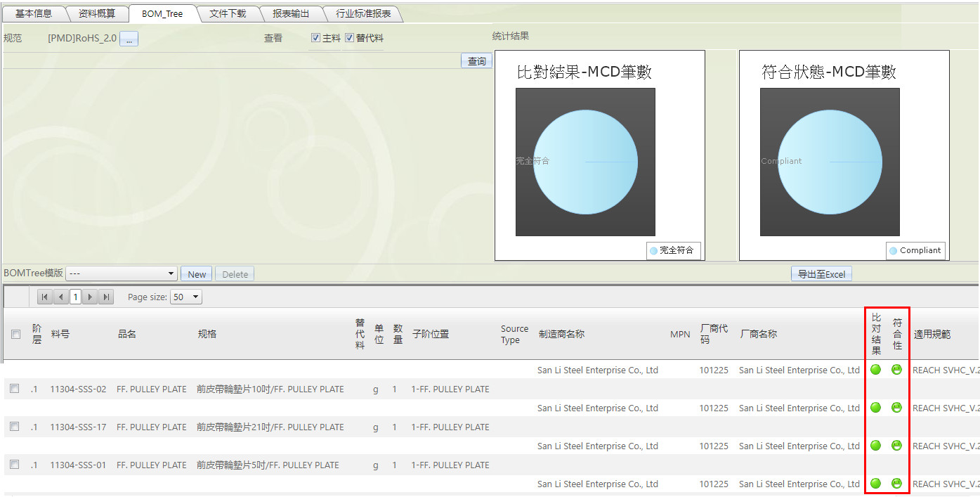The width and height of the screenshot is (980, 497).
Task: Tick the select-all checkbox in grid header
Action: [15, 335]
